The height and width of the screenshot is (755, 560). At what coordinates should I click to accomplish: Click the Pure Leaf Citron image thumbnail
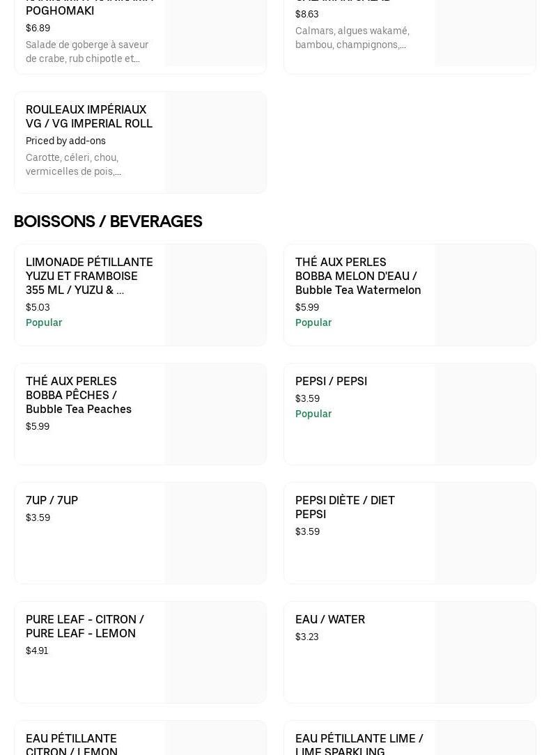point(215,652)
